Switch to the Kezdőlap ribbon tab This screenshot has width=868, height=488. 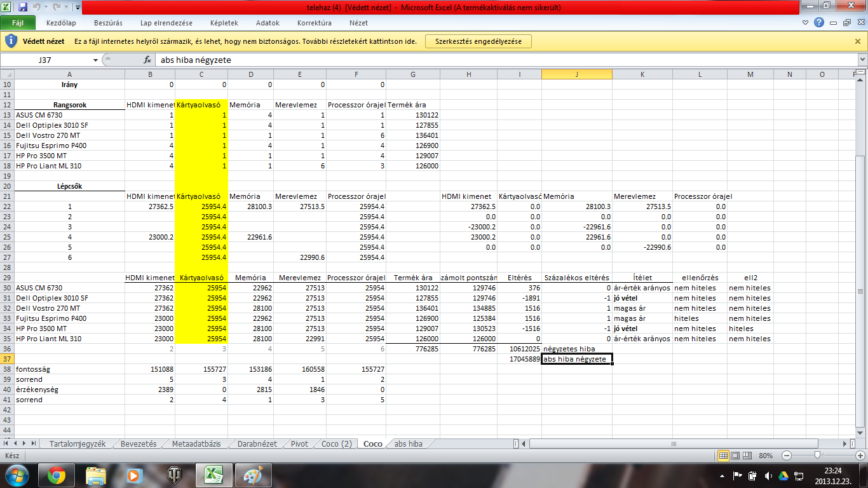[x=61, y=23]
